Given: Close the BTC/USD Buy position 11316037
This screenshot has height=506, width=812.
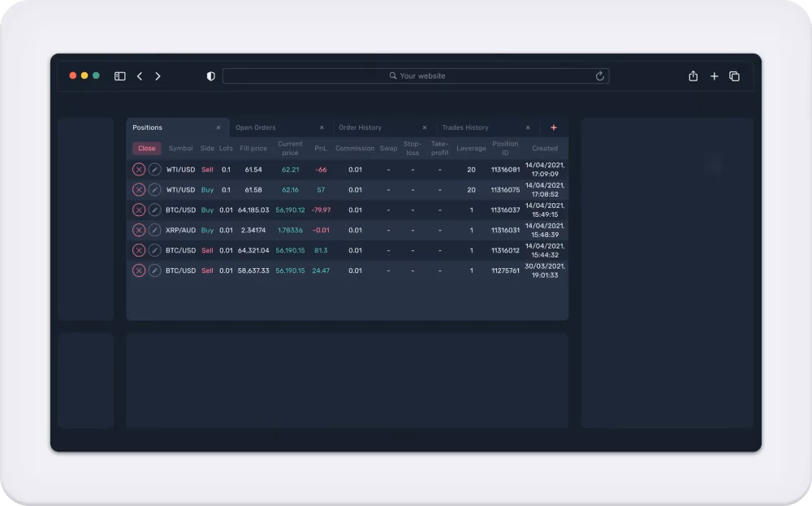Looking at the screenshot, I should [x=139, y=210].
